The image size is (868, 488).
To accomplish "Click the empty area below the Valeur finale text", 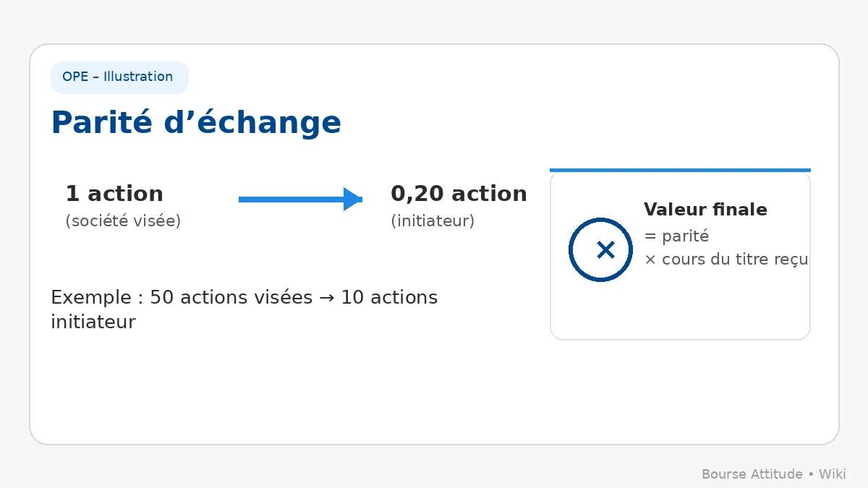I will pyautogui.click(x=680, y=307).
